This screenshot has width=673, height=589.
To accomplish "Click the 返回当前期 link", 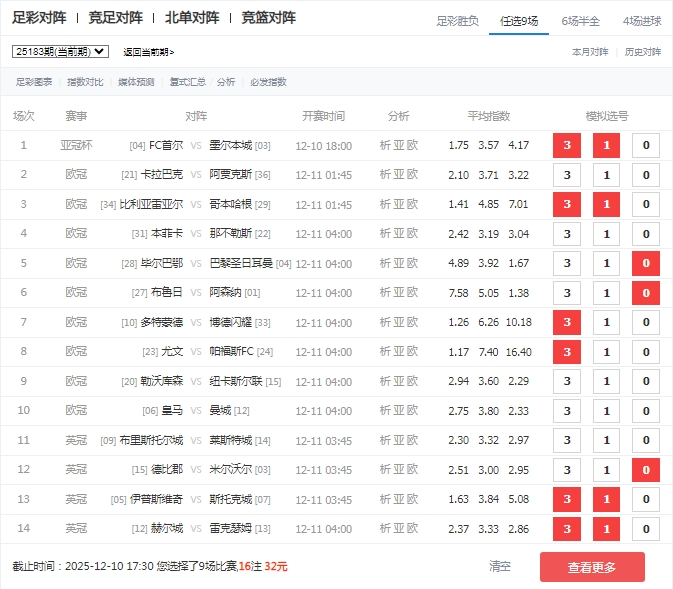I will tap(148, 52).
